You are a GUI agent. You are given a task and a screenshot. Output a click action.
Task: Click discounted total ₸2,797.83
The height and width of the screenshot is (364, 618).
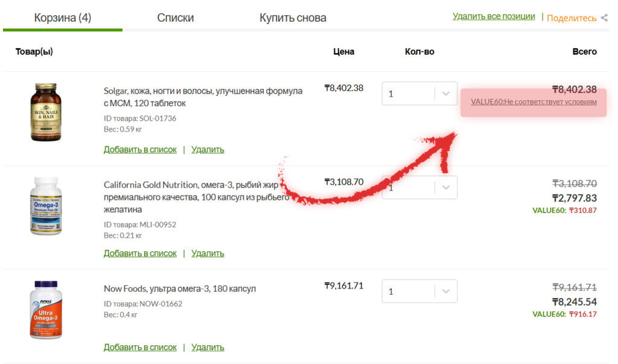click(575, 198)
